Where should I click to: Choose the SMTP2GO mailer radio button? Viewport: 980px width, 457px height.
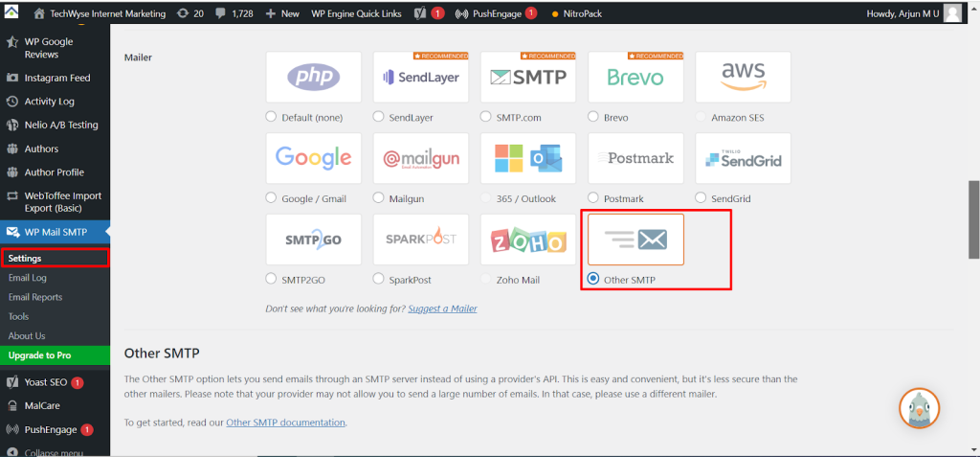click(x=272, y=279)
